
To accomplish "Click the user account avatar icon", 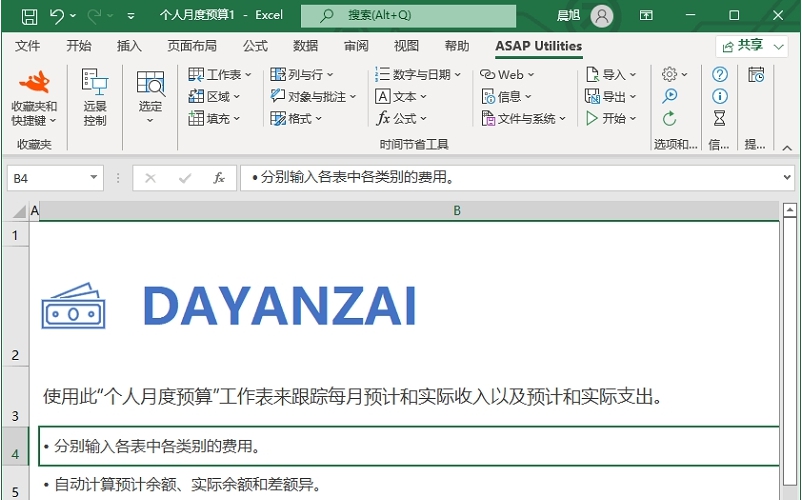I will point(602,15).
